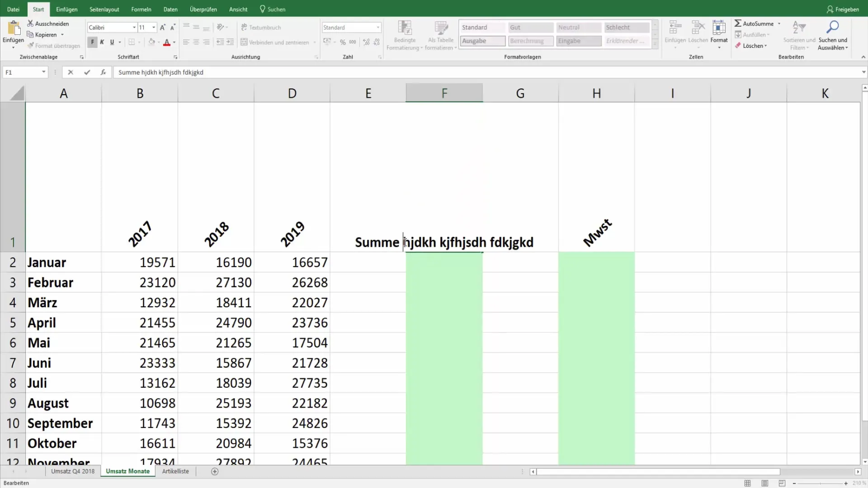Switch to page layout view icon
This screenshot has height=488, width=868.
click(765, 483)
